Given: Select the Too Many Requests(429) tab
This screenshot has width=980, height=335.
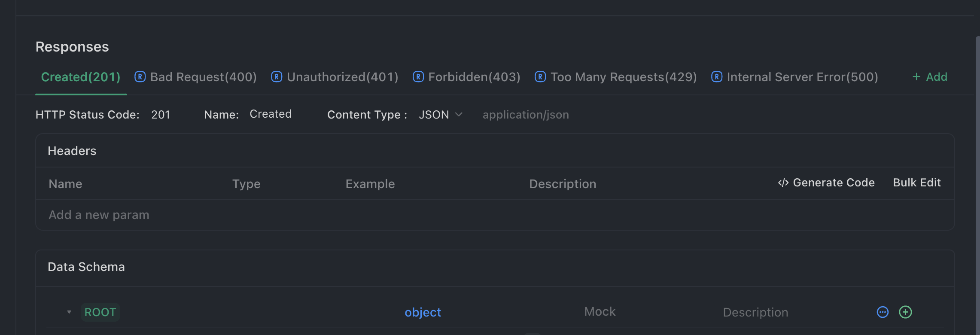Looking at the screenshot, I should coord(623,77).
